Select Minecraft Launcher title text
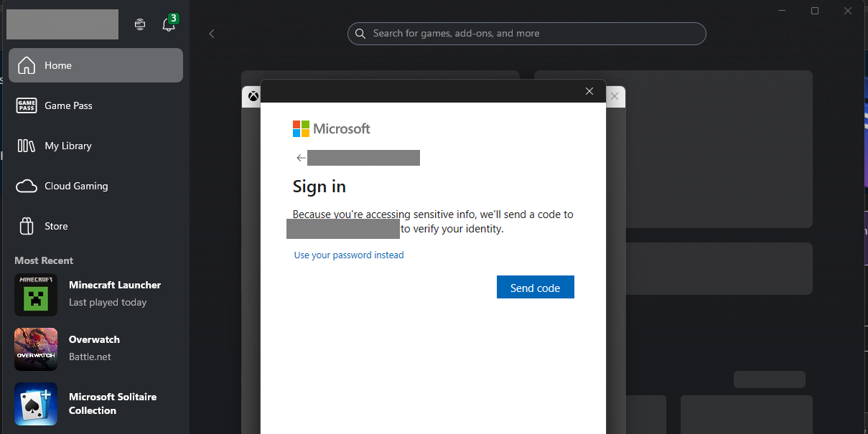868x434 pixels. [115, 285]
